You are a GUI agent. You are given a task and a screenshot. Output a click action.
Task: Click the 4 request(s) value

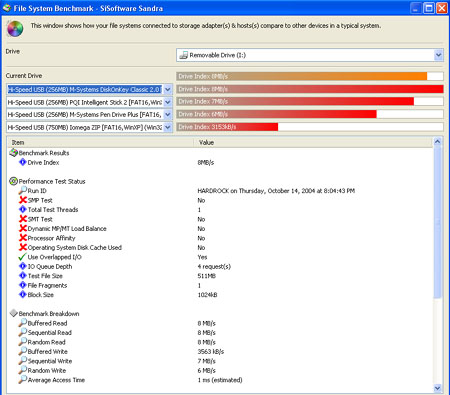coord(214,266)
